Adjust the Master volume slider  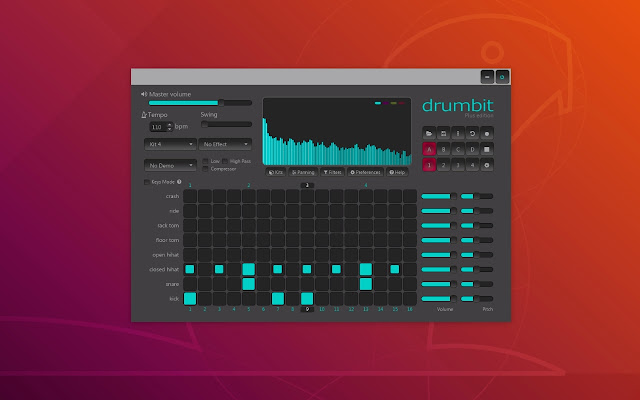(200, 103)
